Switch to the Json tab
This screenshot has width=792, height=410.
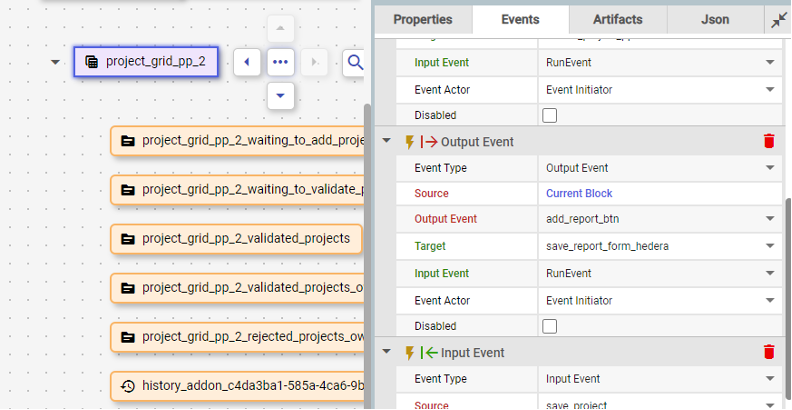(715, 19)
